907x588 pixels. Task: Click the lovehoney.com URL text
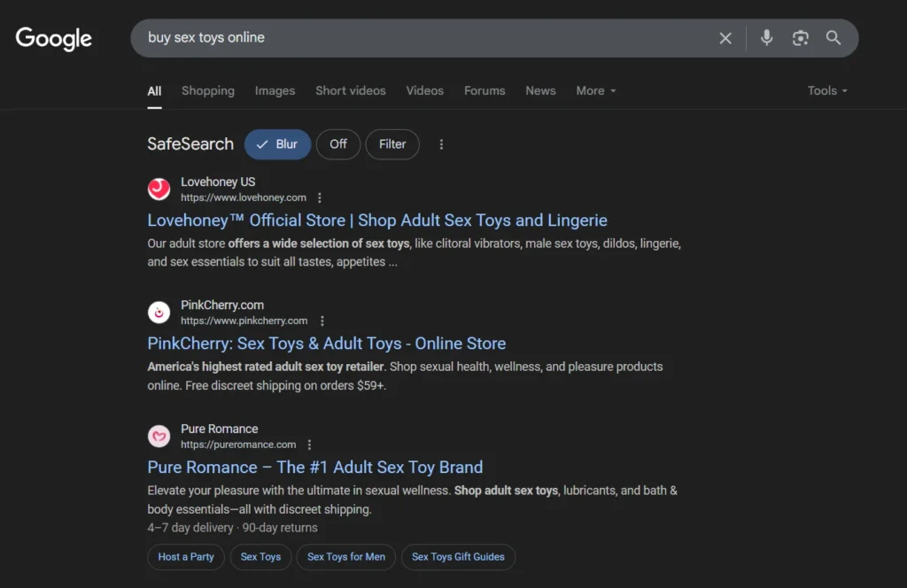tap(244, 197)
